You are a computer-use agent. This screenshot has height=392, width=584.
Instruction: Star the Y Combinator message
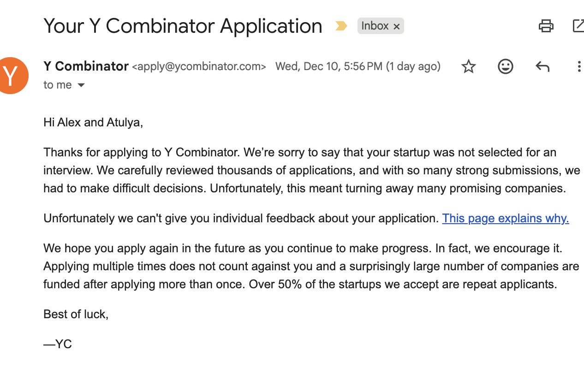(x=469, y=66)
